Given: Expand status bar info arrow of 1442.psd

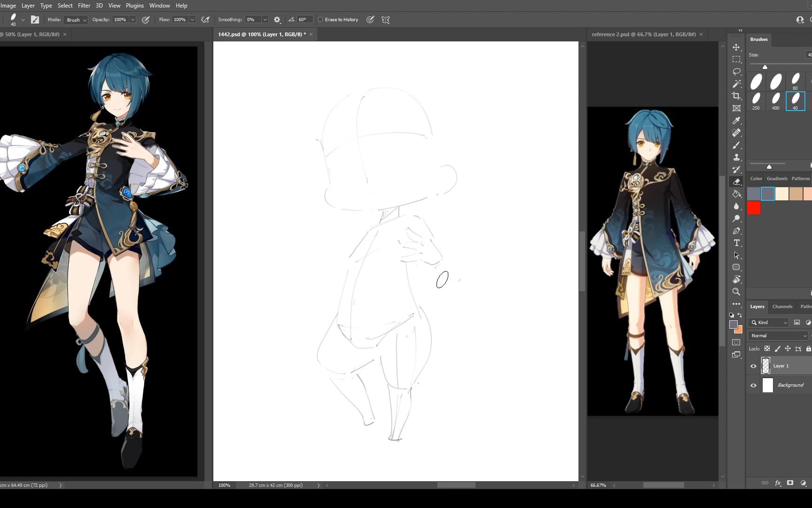Looking at the screenshot, I should (x=318, y=485).
